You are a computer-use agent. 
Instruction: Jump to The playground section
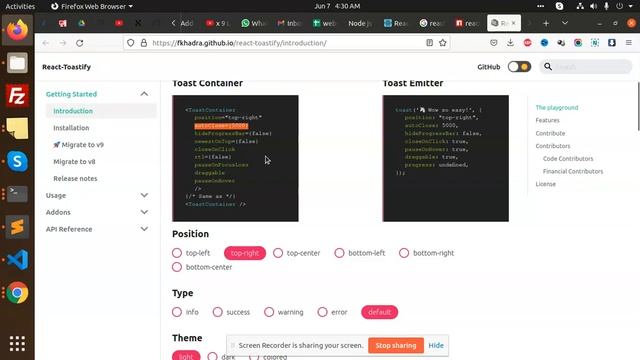tap(557, 108)
